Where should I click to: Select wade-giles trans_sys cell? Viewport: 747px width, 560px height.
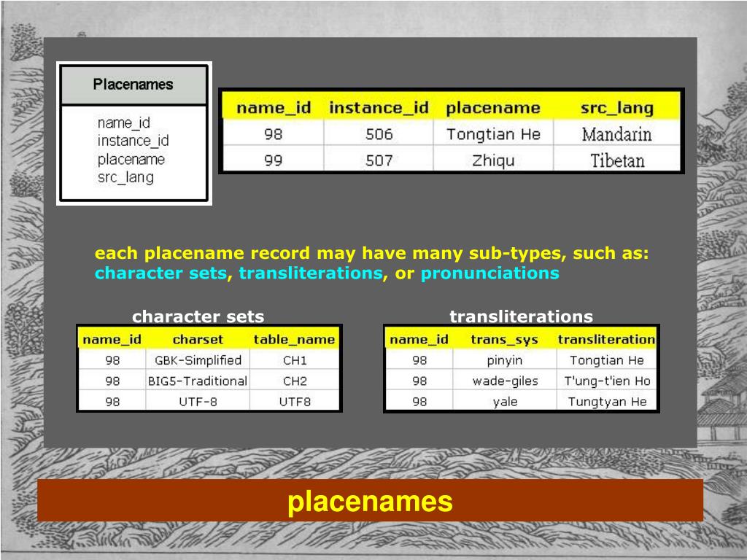coord(505,381)
